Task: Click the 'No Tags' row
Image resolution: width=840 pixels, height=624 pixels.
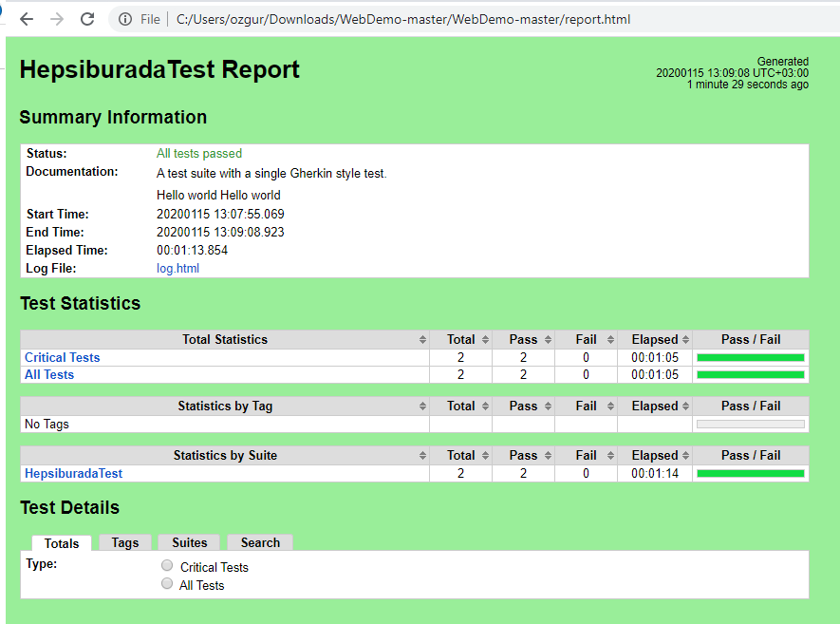Action: tap(414, 424)
